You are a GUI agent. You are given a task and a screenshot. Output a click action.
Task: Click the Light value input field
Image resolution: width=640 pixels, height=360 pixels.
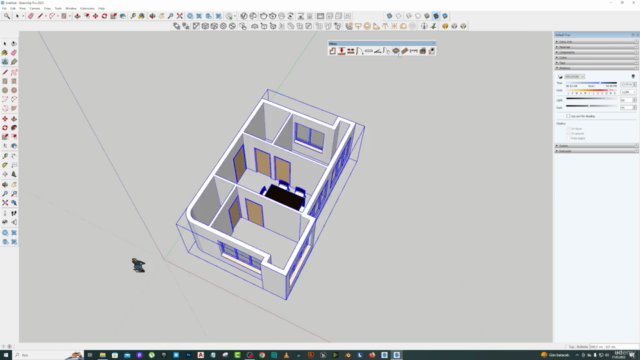point(626,100)
